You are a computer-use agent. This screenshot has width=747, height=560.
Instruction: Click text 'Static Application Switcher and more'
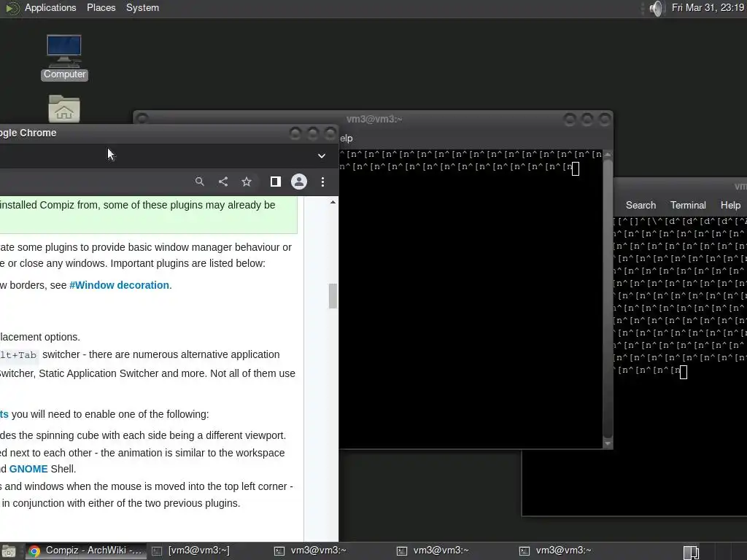click(123, 373)
